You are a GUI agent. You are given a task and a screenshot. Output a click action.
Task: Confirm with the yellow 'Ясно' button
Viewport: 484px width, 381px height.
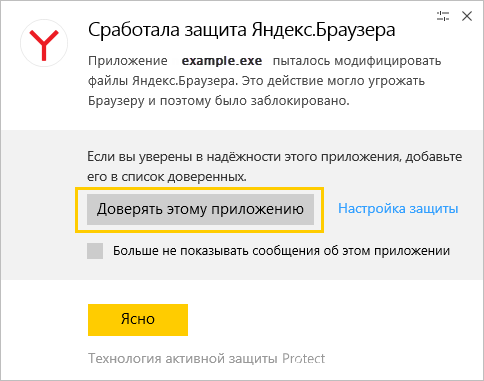(x=138, y=320)
